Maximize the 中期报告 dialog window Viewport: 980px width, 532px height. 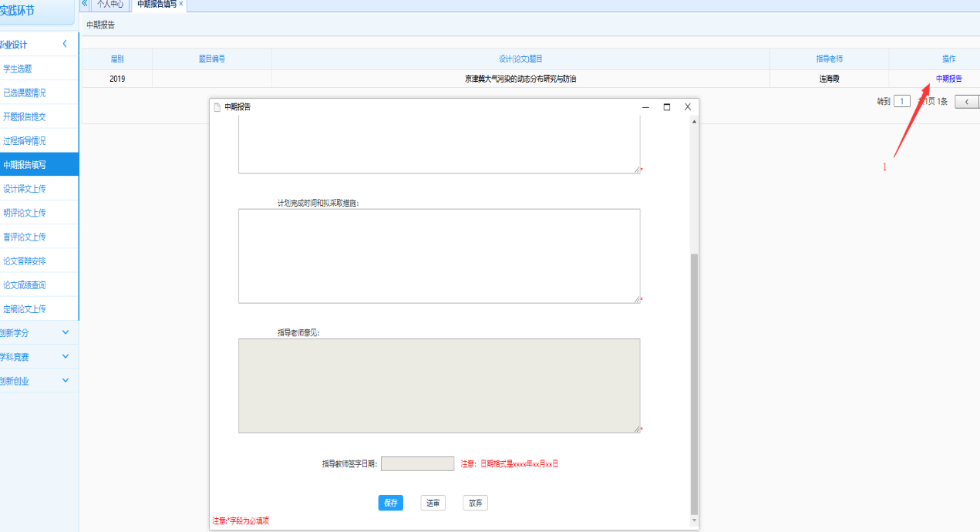pyautogui.click(x=667, y=107)
